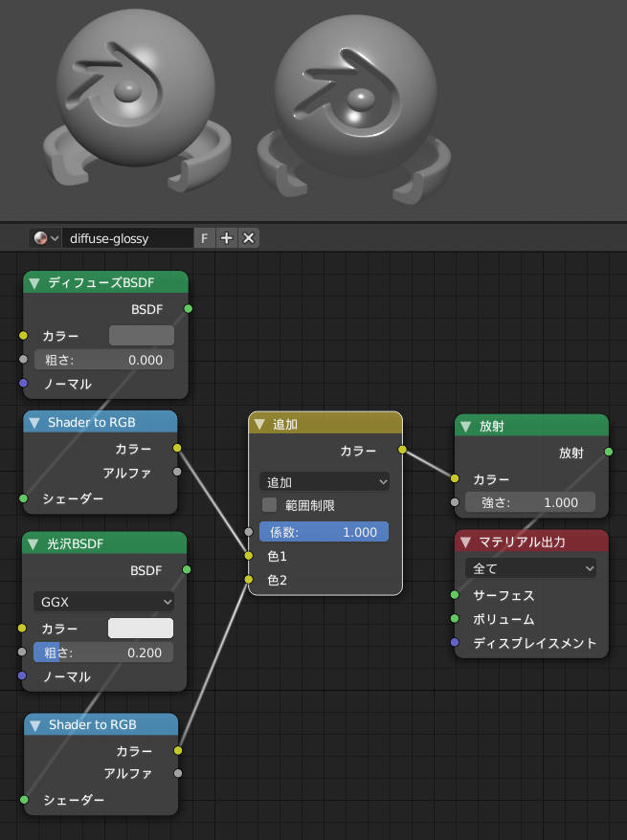Click the 光沢BSDF カラー input socket
This screenshot has width=627, height=840.
[22, 628]
